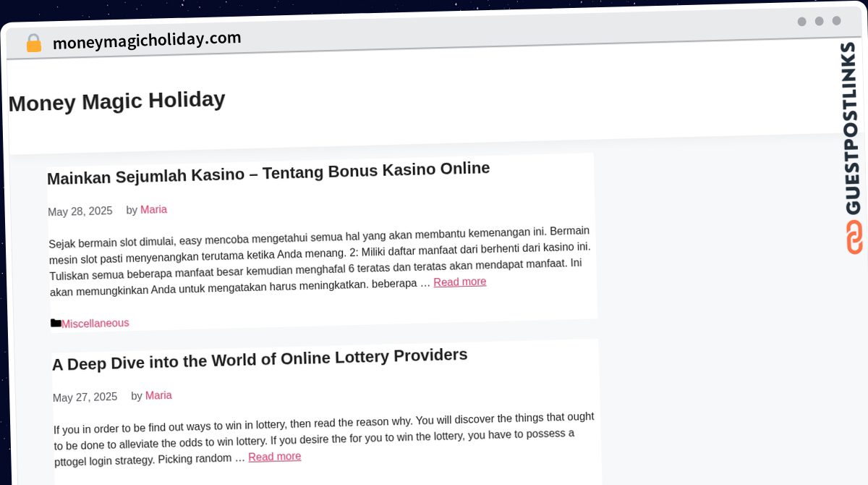The image size is (868, 485).
Task: Click the May 27, 2025 post date
Action: pos(85,397)
